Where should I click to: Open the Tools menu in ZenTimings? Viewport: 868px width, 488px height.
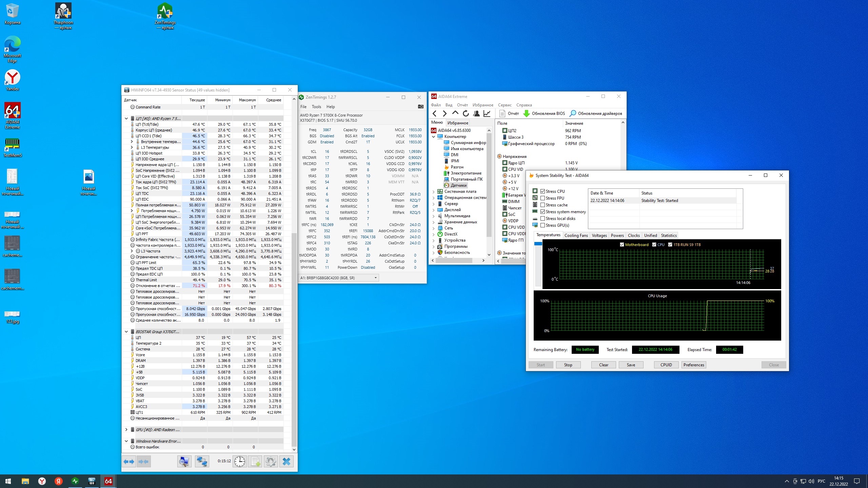316,106
